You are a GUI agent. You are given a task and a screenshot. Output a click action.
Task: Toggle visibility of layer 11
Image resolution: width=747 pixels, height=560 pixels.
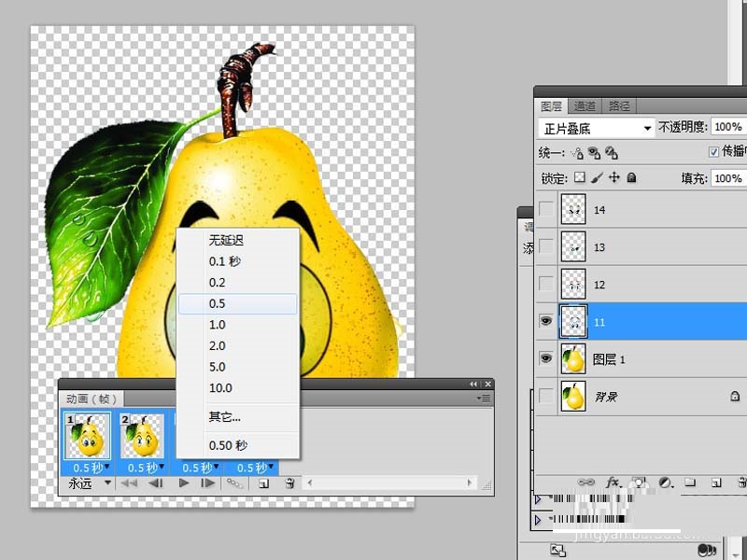[x=545, y=321]
